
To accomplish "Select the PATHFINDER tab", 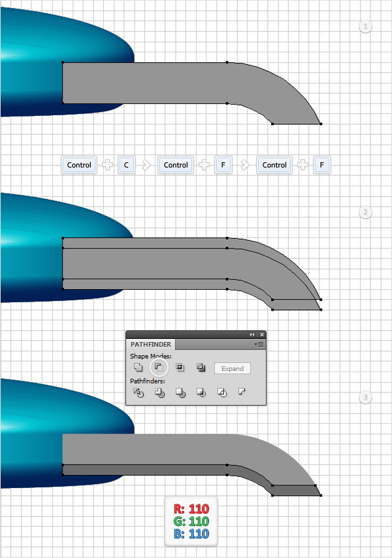I will coord(151,344).
